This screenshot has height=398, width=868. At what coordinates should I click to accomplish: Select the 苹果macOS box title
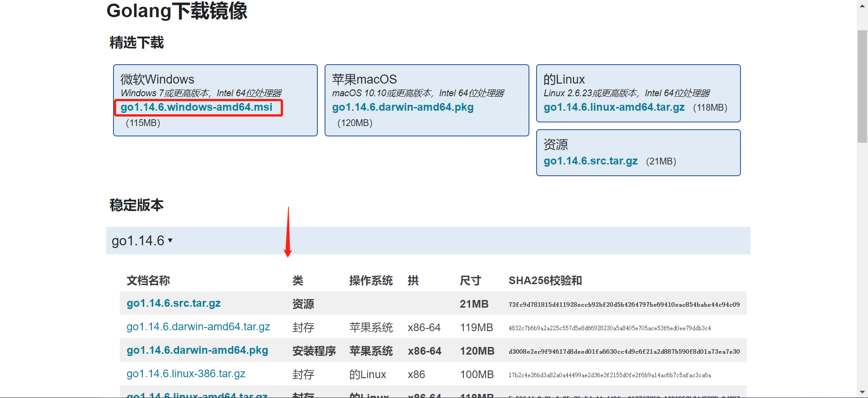[364, 80]
